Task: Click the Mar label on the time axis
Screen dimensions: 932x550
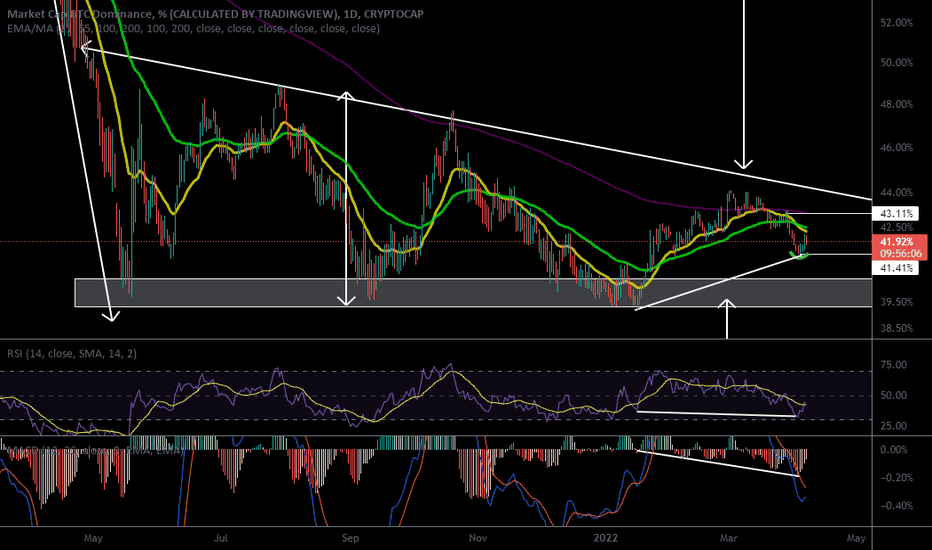Action: tap(728, 538)
